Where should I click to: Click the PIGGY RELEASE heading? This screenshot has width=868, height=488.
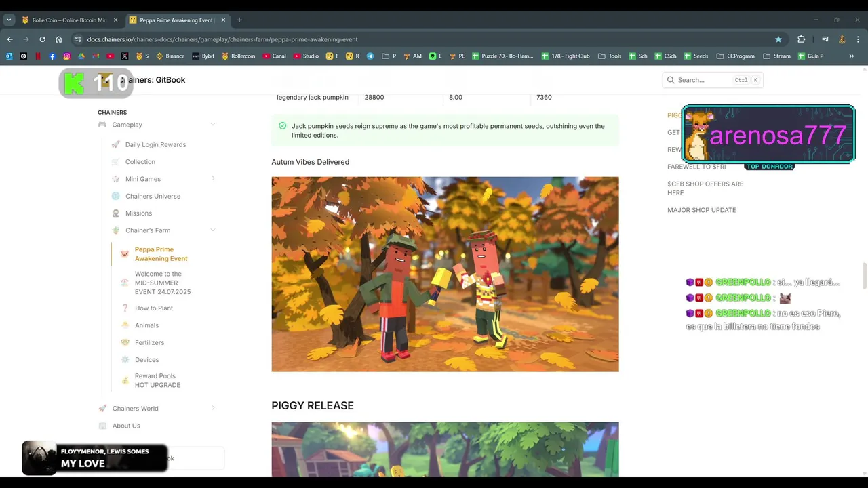click(x=313, y=405)
